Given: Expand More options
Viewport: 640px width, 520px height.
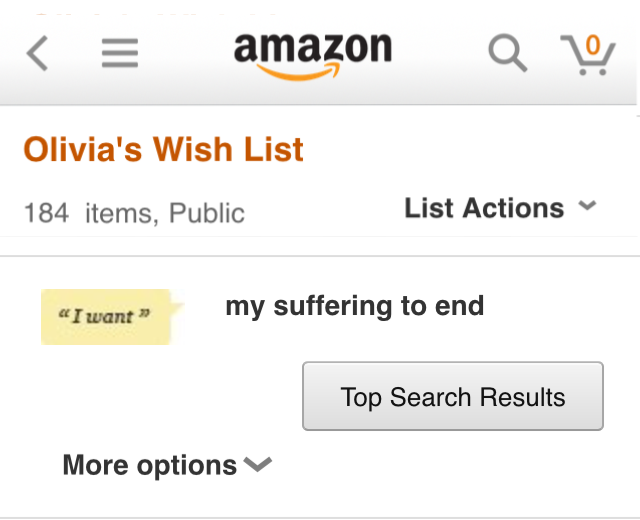Looking at the screenshot, I should pos(167,465).
